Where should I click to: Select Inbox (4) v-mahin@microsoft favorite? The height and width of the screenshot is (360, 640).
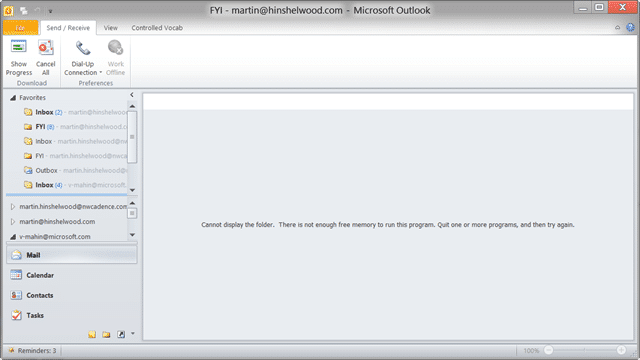pos(76,185)
